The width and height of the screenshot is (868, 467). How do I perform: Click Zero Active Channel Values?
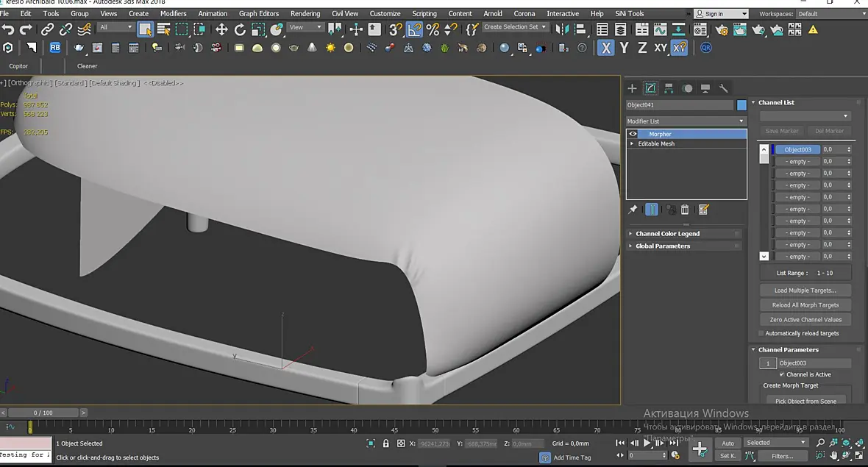(805, 319)
